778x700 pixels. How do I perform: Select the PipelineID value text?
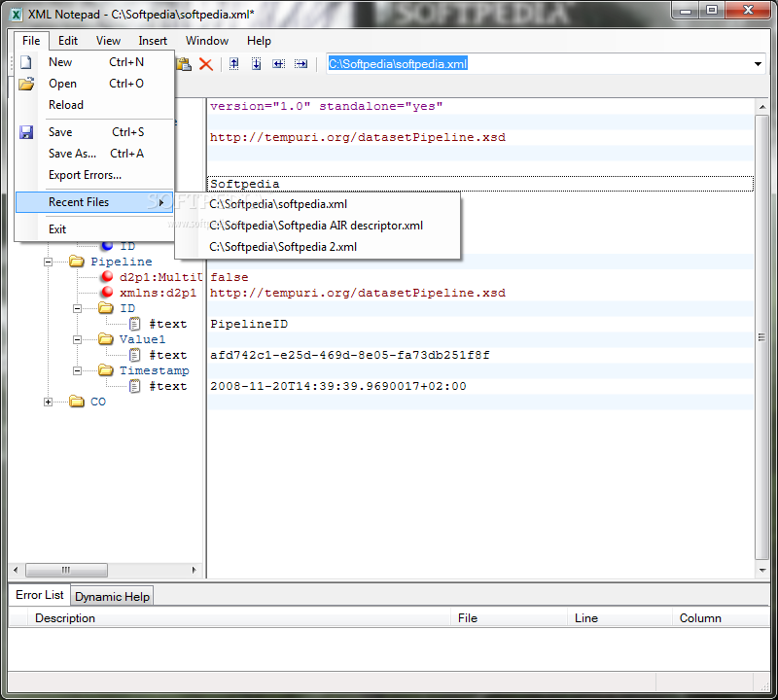(249, 324)
